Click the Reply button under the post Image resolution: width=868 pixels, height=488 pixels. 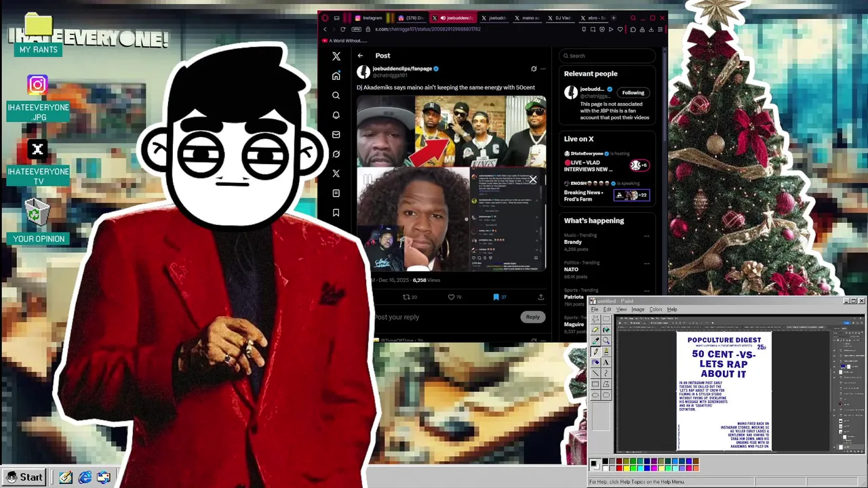[532, 317]
